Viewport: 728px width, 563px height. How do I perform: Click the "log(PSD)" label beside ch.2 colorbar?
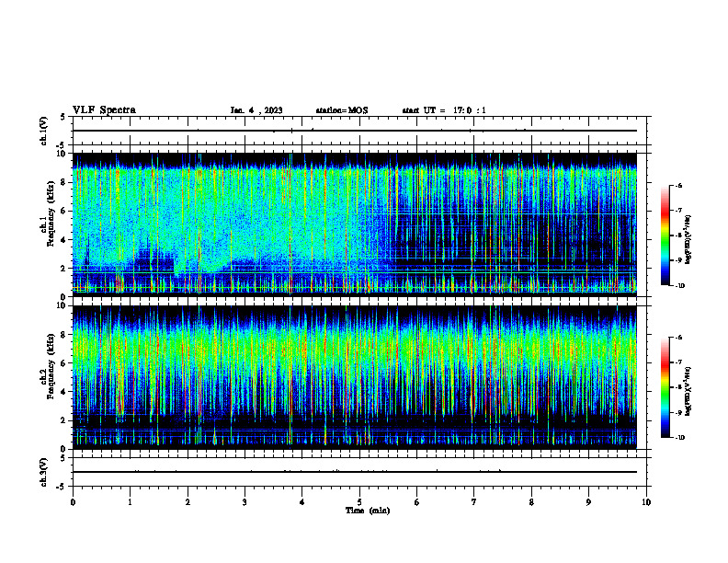(688, 391)
